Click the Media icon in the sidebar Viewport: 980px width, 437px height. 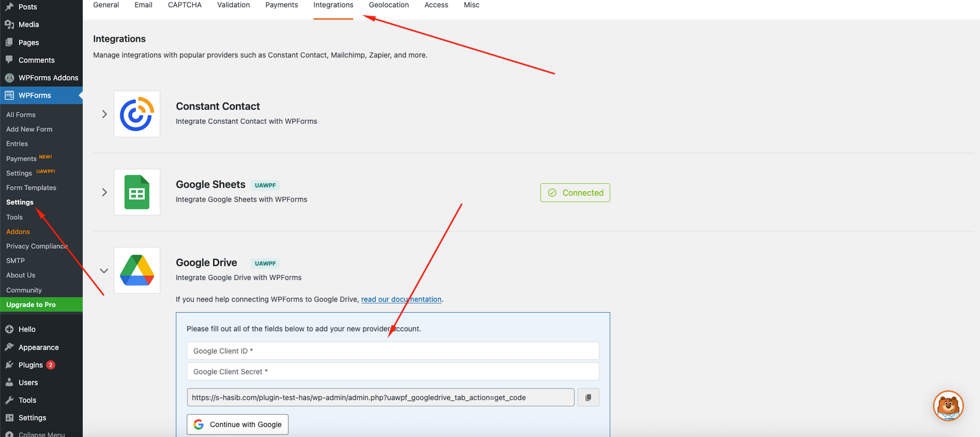[x=9, y=25]
